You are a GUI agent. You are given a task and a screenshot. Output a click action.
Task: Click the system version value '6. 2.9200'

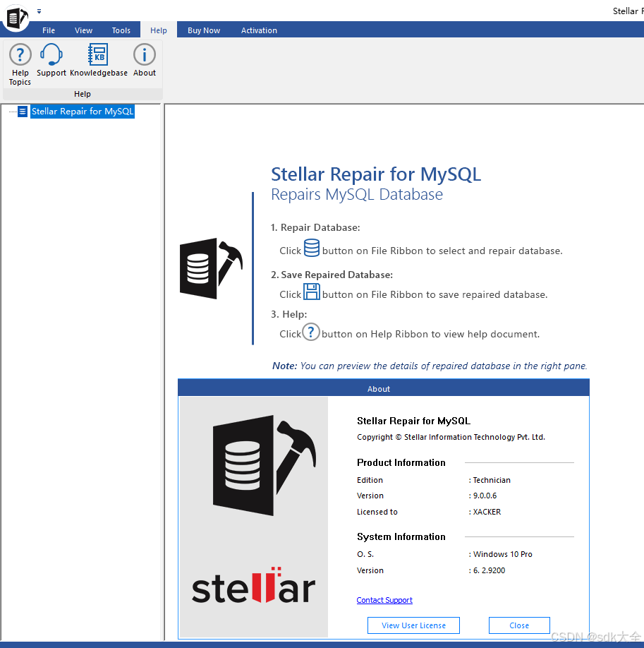pos(489,570)
